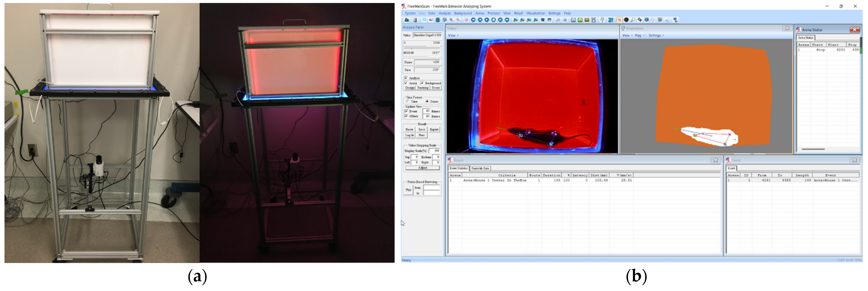868x291 pixels.
Task: Click the Display Scale input field
Action: coord(434,151)
